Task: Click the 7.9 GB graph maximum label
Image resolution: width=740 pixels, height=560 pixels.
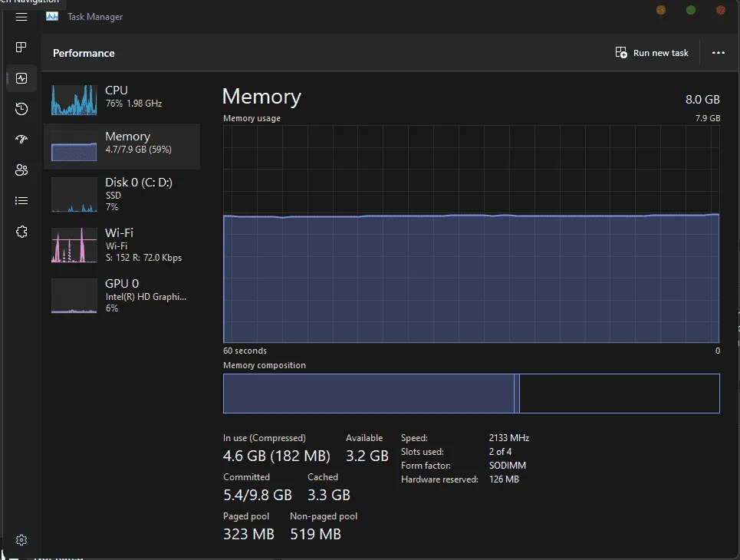Action: (708, 118)
